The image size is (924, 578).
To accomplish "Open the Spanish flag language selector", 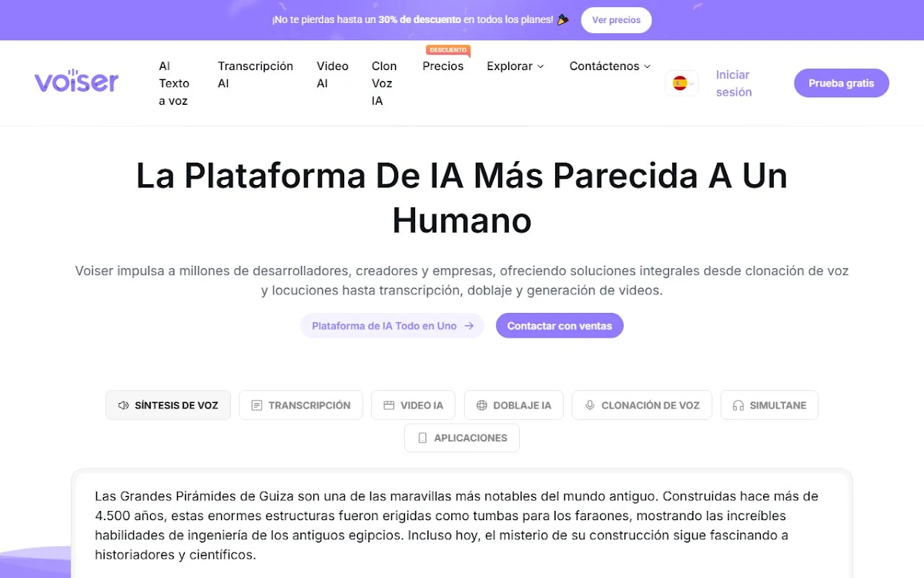I will pos(681,83).
